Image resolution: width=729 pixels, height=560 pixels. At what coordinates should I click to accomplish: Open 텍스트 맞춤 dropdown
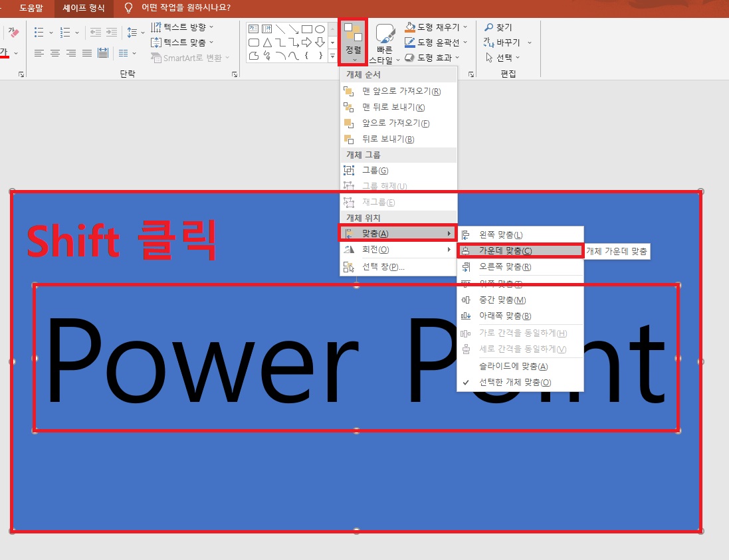click(182, 43)
